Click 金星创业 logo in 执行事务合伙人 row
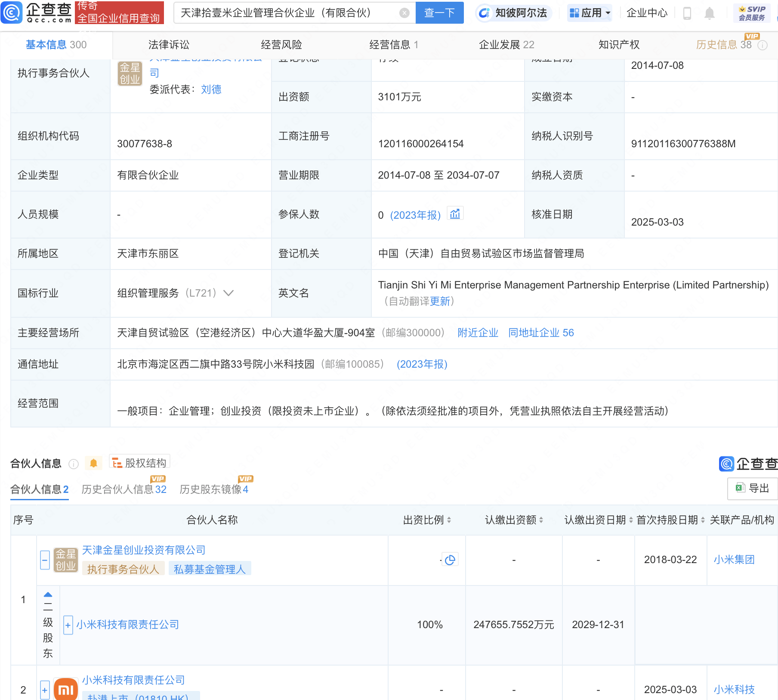 point(130,73)
